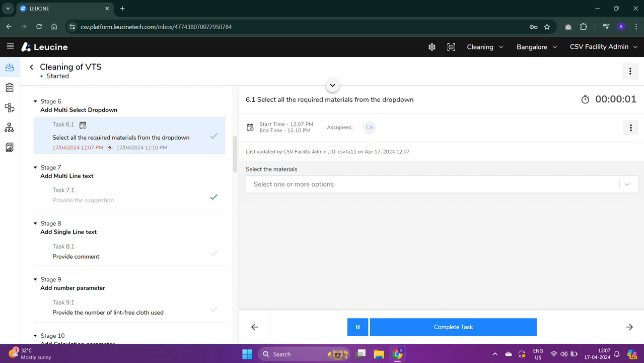Select Task 8.1 Provide comment
644x363 pixels.
76,256
